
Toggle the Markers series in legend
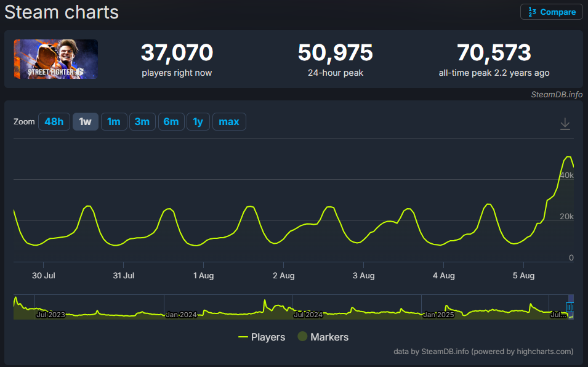tap(323, 337)
